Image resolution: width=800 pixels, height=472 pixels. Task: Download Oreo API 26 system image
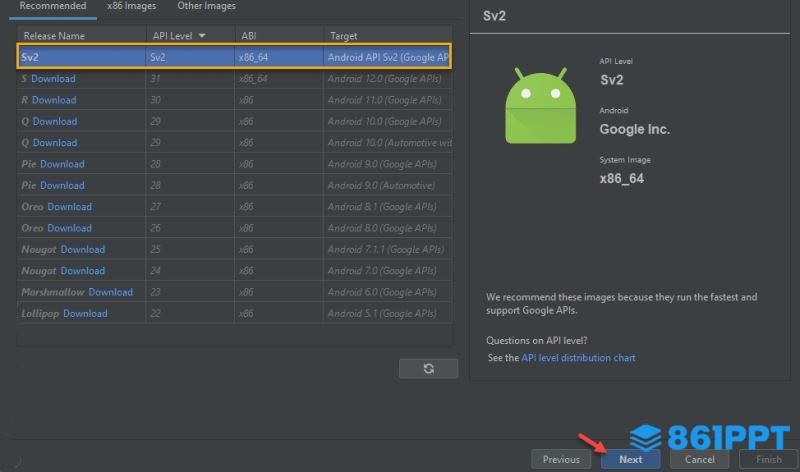click(69, 228)
